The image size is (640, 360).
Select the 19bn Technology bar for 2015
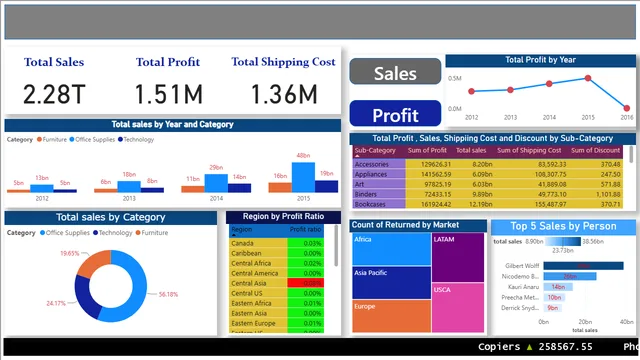(x=327, y=186)
